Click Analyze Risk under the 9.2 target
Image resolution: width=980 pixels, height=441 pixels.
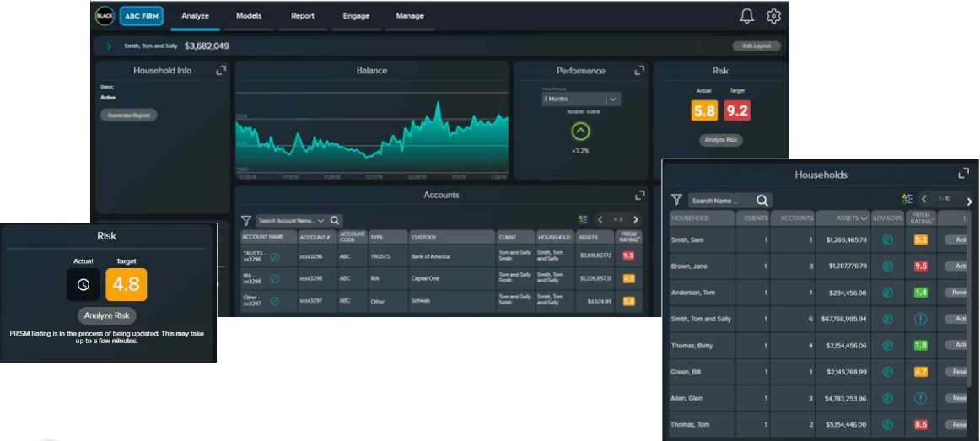click(x=720, y=140)
